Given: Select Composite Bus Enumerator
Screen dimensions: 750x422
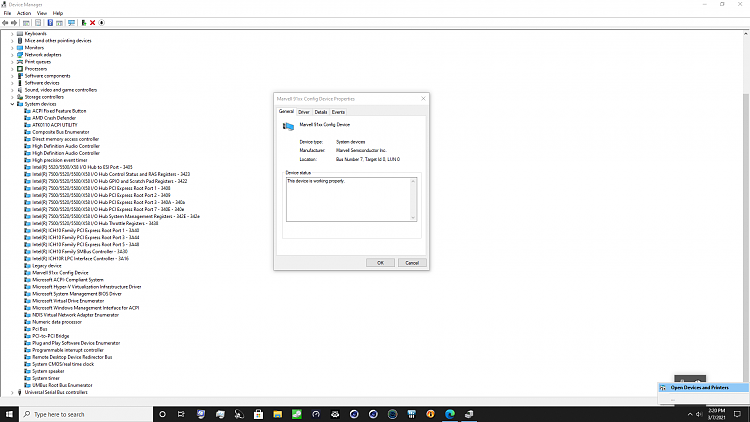Looking at the screenshot, I should [x=61, y=132].
